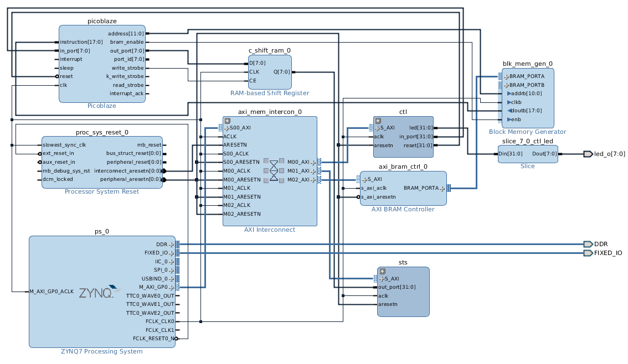Select the bram_enable pin on picoblaze
This screenshot has width=628, height=364.
click(127, 42)
